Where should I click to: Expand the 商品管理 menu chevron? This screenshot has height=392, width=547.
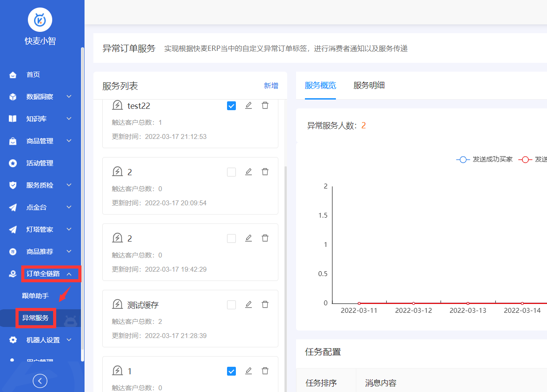click(69, 141)
